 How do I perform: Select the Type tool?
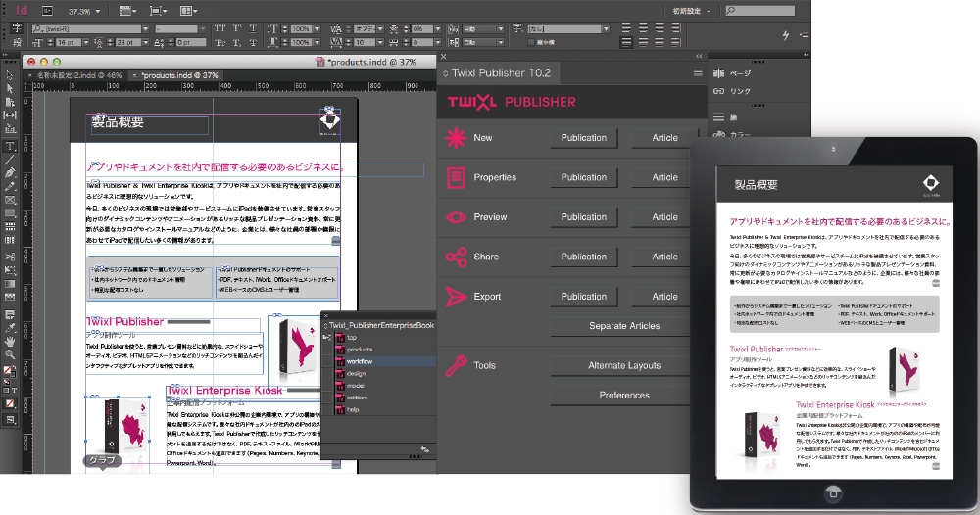pyautogui.click(x=10, y=146)
